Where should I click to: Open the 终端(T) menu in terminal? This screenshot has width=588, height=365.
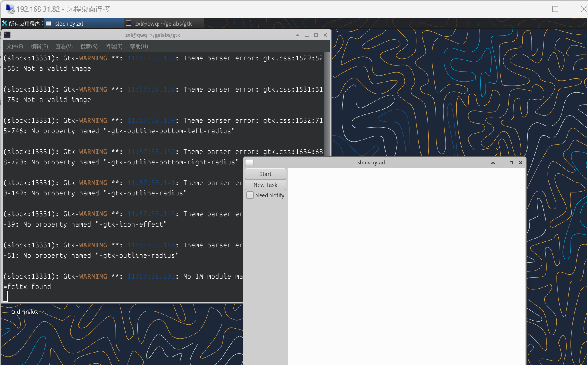pyautogui.click(x=114, y=46)
